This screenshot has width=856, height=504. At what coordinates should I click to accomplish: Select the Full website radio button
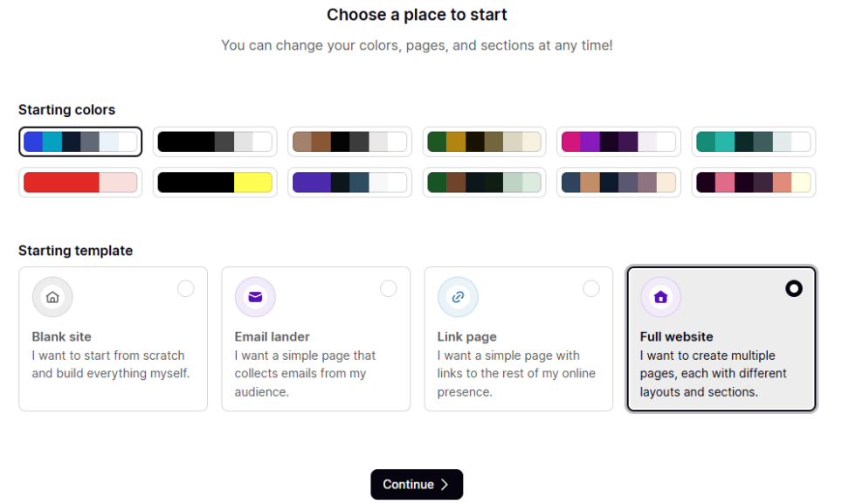pos(794,288)
